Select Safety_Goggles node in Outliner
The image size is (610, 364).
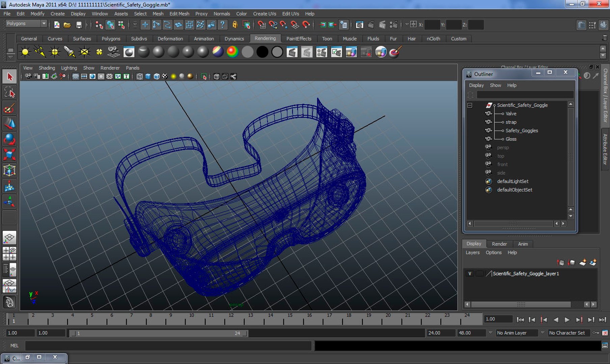pos(522,131)
